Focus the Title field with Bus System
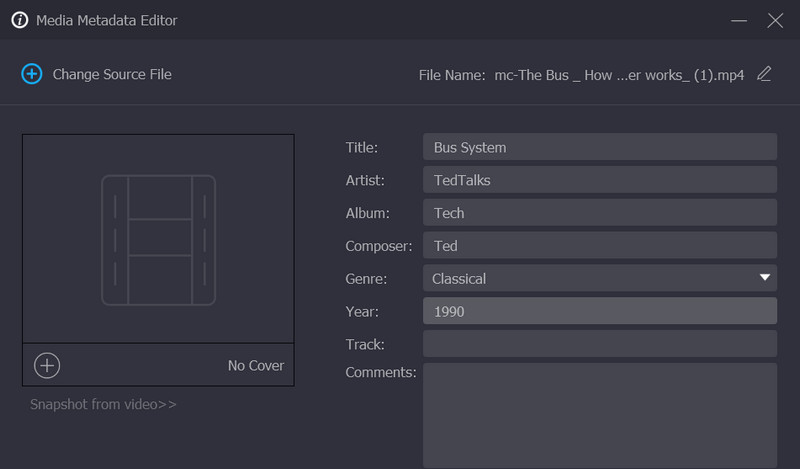This screenshot has height=469, width=800. (599, 147)
